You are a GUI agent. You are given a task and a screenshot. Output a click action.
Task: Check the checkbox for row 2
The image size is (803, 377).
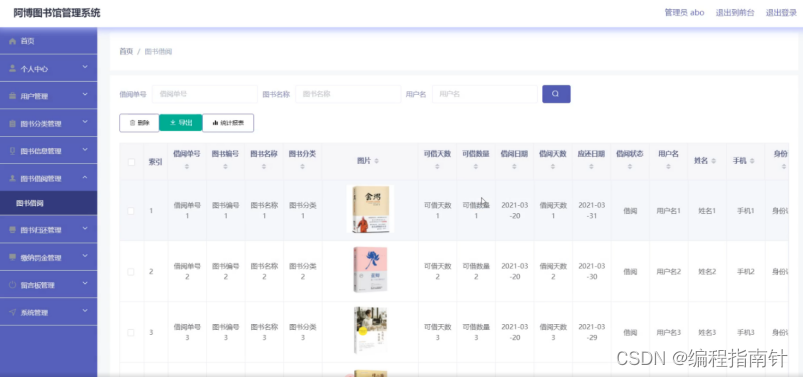[131, 271]
